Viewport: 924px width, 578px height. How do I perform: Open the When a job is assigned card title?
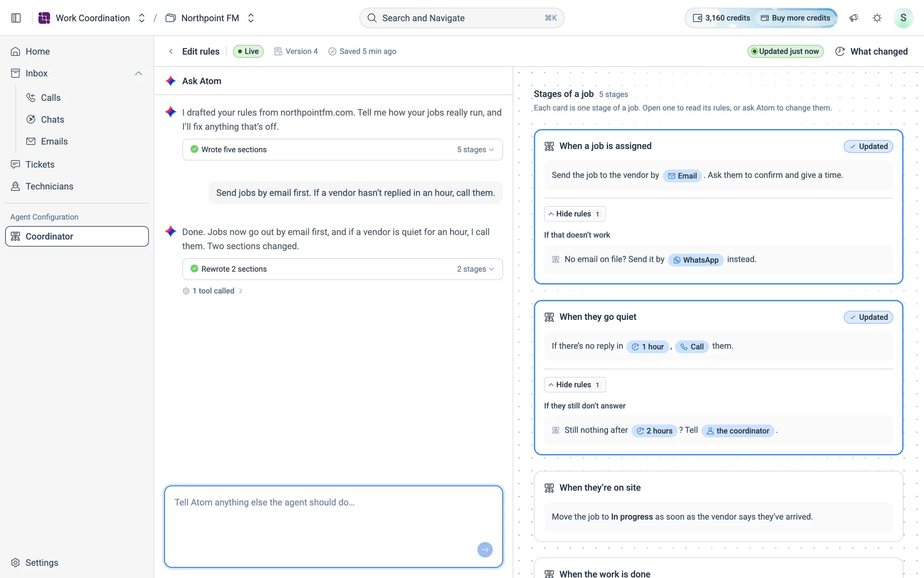[605, 146]
